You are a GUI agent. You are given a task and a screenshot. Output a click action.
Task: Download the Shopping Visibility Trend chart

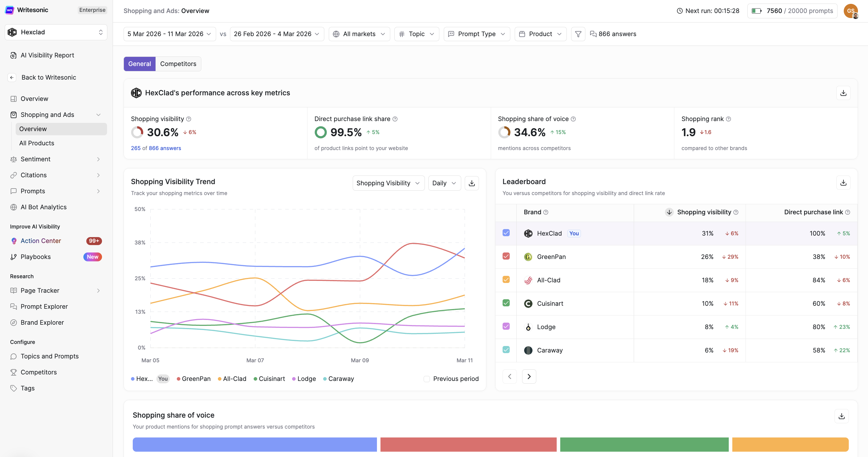472,183
